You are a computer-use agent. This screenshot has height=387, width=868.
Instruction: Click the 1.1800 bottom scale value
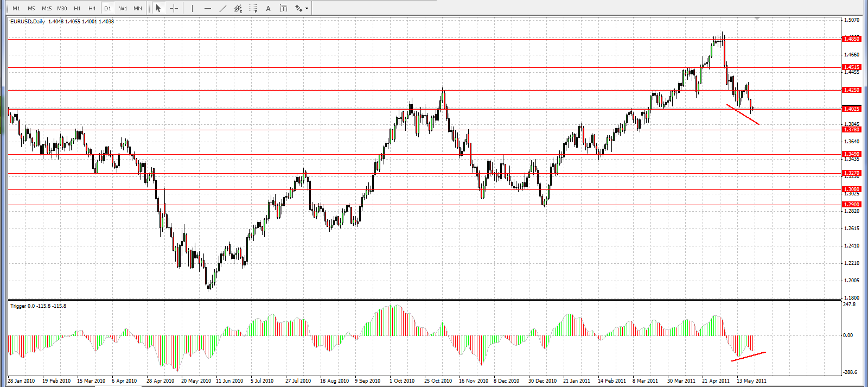coord(852,298)
